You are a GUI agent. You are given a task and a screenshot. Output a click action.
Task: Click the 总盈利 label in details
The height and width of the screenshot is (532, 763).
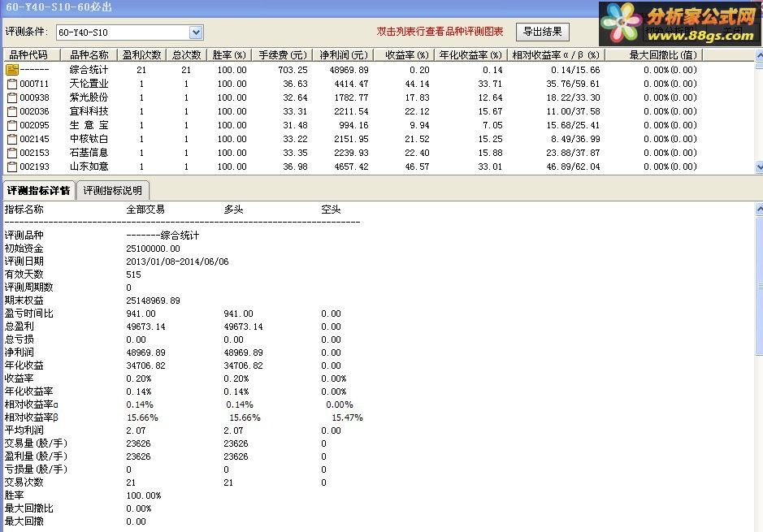[x=19, y=327]
